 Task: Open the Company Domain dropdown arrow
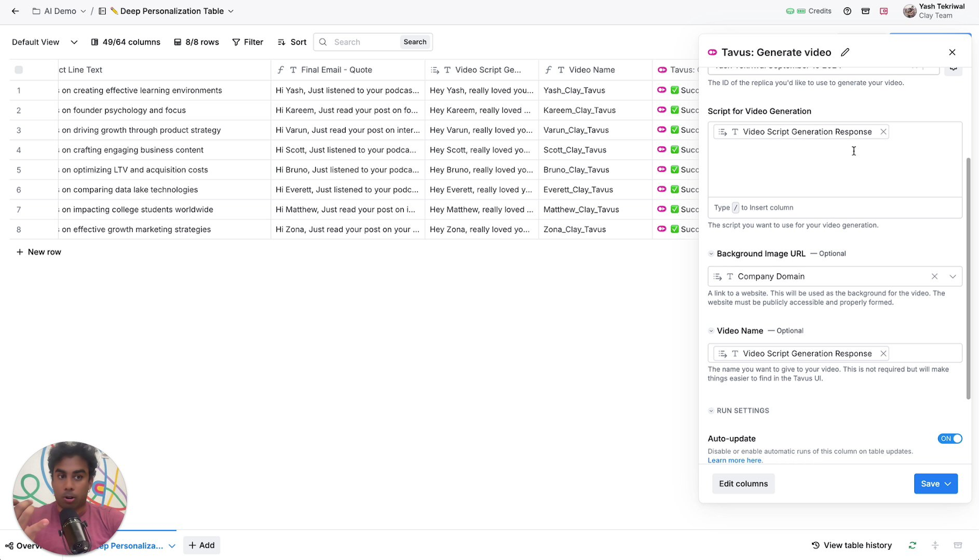(953, 276)
